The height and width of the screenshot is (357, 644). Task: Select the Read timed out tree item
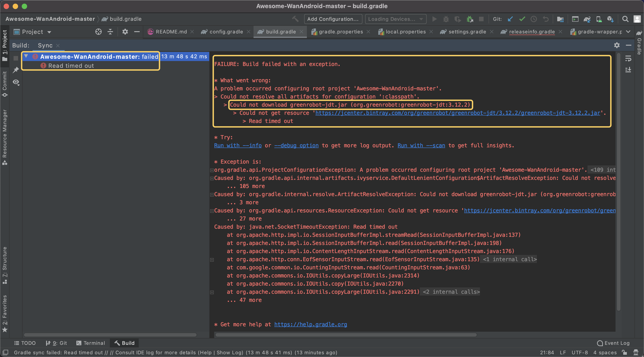[x=71, y=66]
